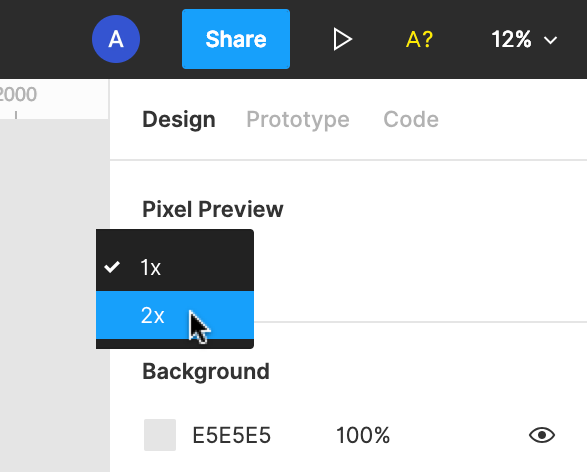
Task: Switch to the Code tab
Action: [411, 119]
